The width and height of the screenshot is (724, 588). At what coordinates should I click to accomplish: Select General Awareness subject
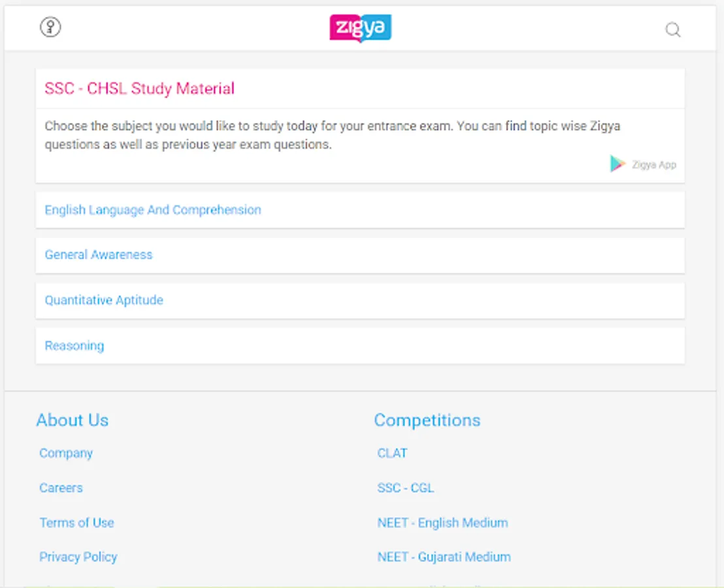(x=360, y=255)
